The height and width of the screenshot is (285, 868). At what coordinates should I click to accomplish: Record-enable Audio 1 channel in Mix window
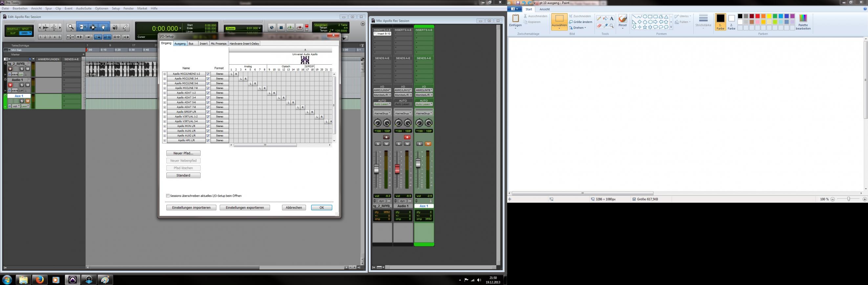tap(407, 137)
